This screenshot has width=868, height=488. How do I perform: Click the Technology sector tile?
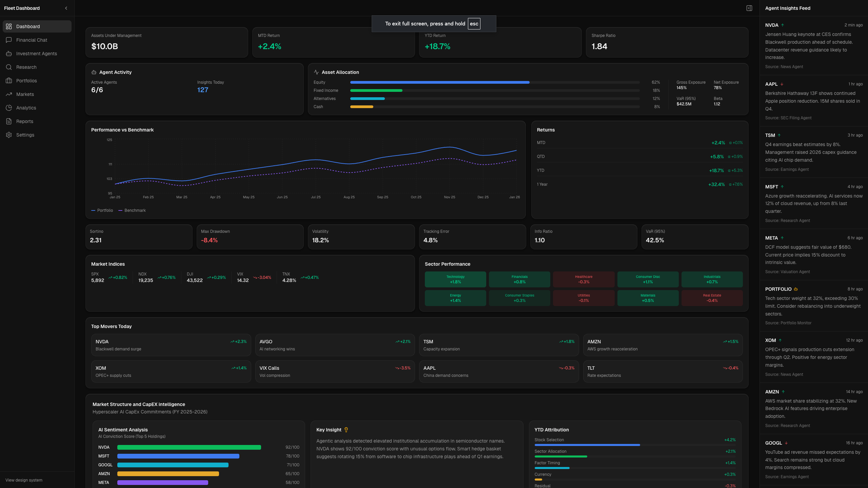click(x=455, y=279)
